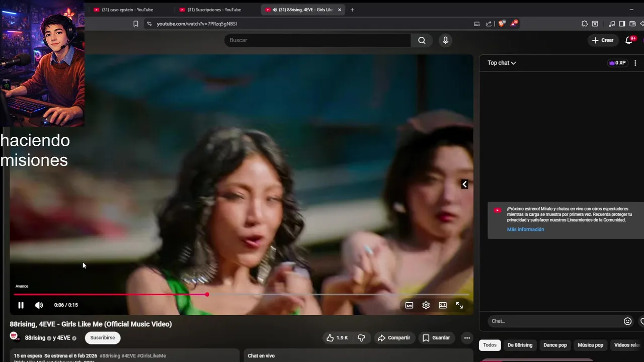Click the bookmark icon in address bar
Viewport: 644px width, 362px height.
coord(136,24)
